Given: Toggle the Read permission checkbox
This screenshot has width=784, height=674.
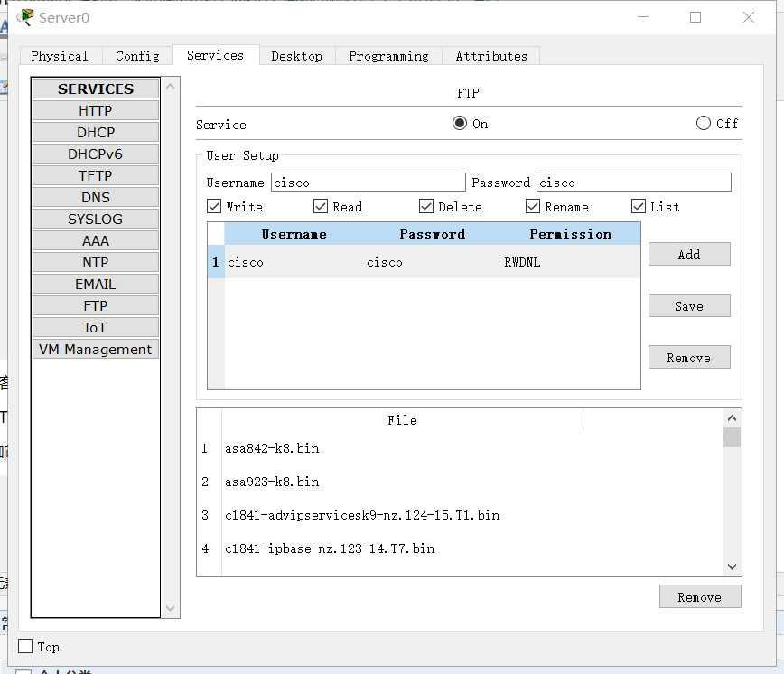Looking at the screenshot, I should 321,206.
